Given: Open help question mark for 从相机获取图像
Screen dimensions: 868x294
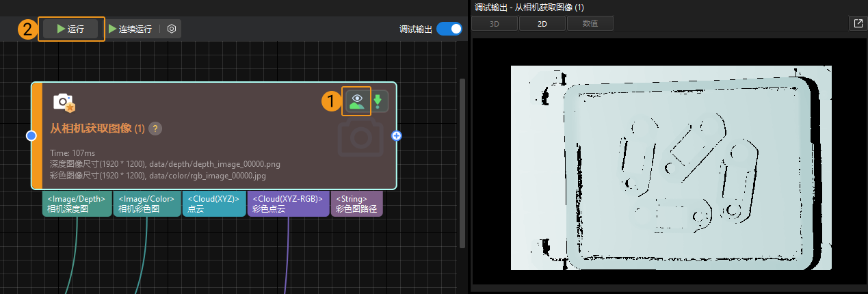Looking at the screenshot, I should pos(155,129).
